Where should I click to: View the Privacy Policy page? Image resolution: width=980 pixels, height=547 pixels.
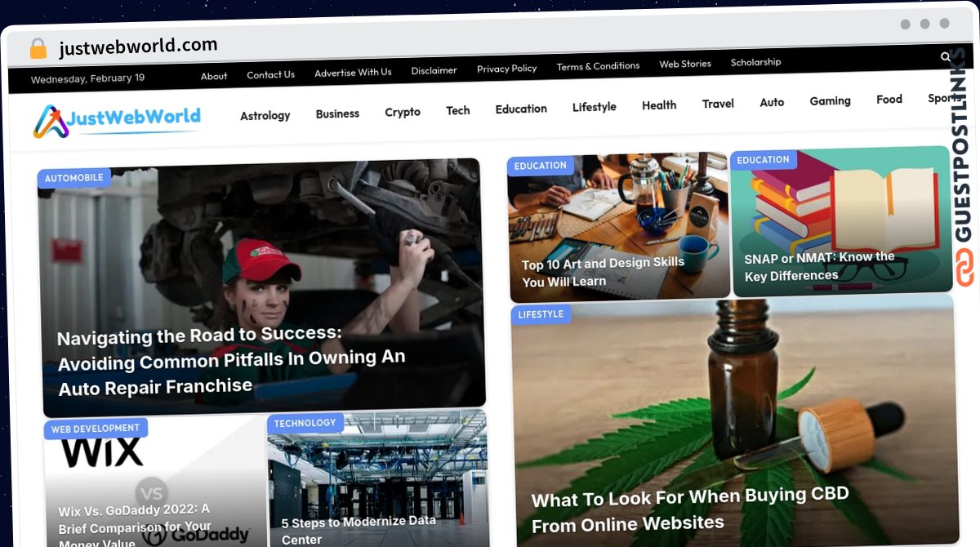tap(506, 69)
